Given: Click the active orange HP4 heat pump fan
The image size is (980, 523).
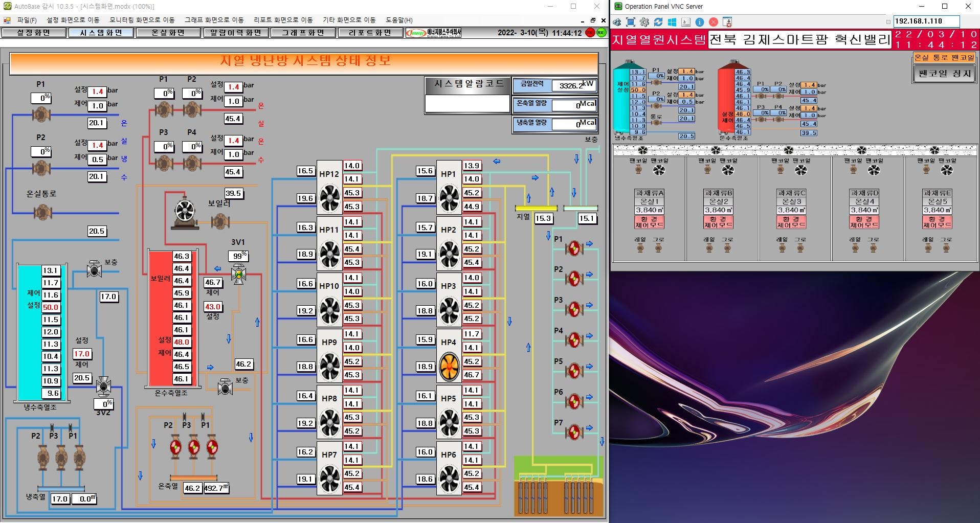Looking at the screenshot, I should click(449, 367).
